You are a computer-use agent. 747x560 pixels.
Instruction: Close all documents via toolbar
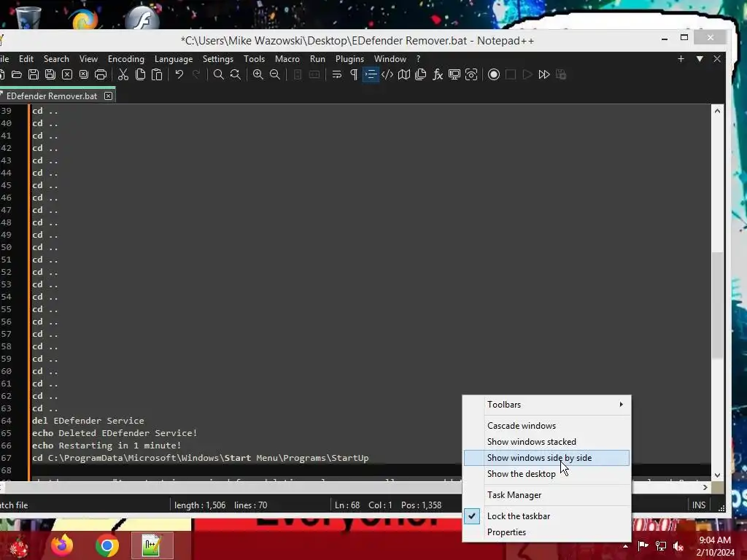coord(84,75)
